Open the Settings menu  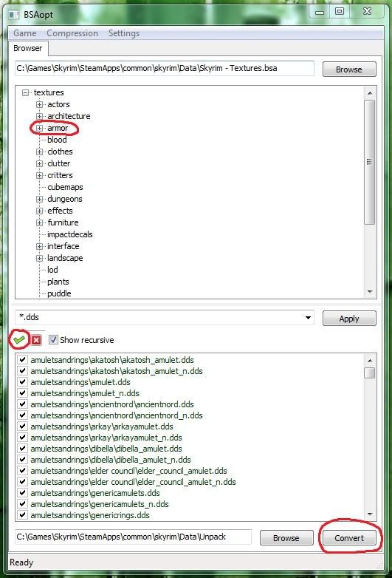coord(124,33)
